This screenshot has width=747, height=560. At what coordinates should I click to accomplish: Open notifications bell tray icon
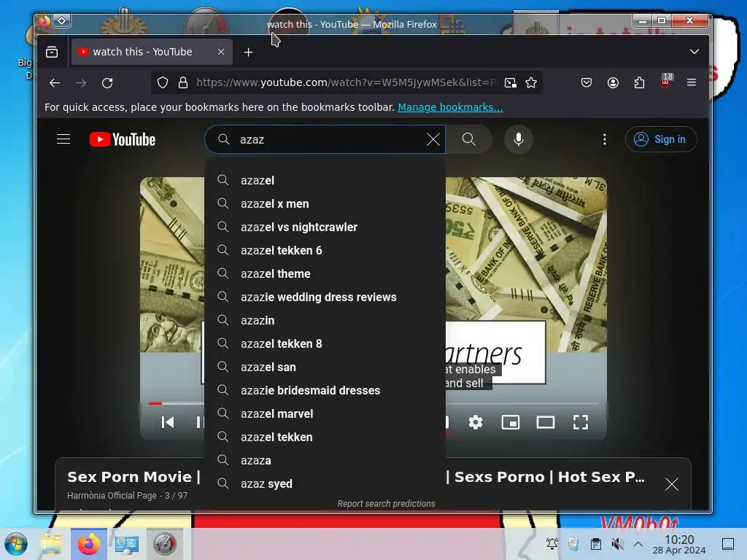point(552,544)
